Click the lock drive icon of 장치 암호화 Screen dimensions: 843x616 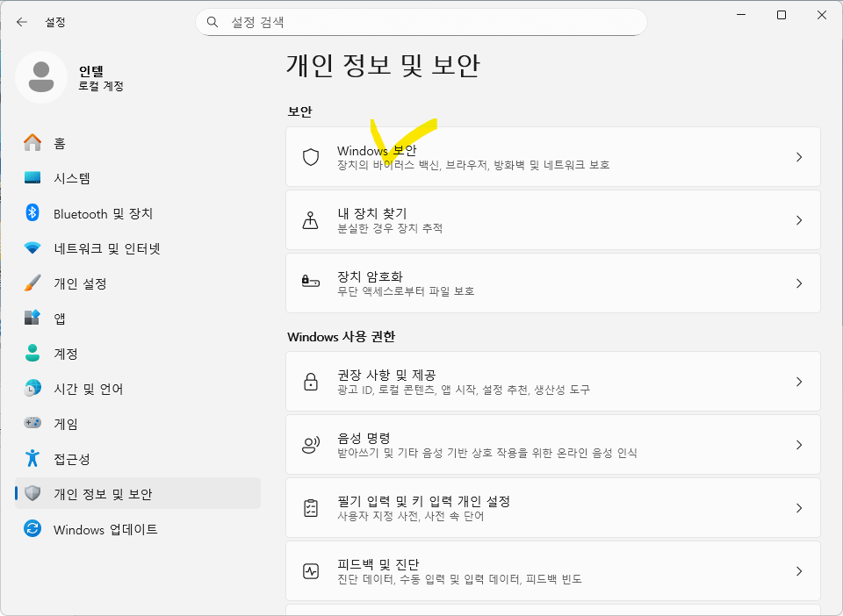click(311, 281)
